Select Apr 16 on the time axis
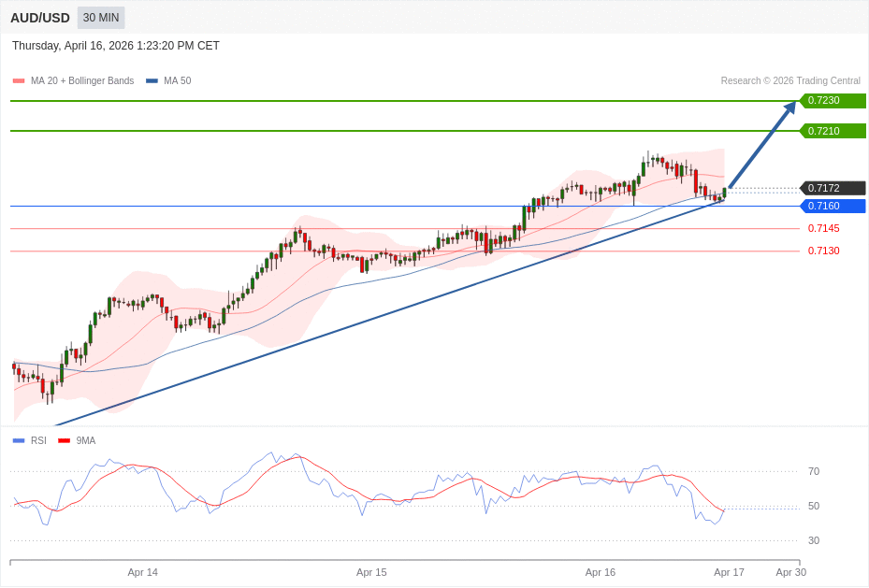This screenshot has height=588, width=869. [601, 572]
